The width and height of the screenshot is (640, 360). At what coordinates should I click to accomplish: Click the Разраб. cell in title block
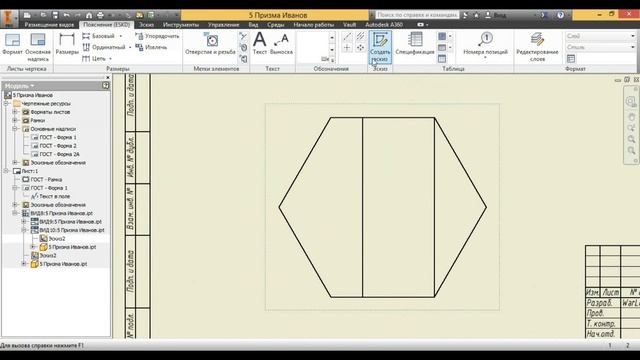click(x=603, y=303)
